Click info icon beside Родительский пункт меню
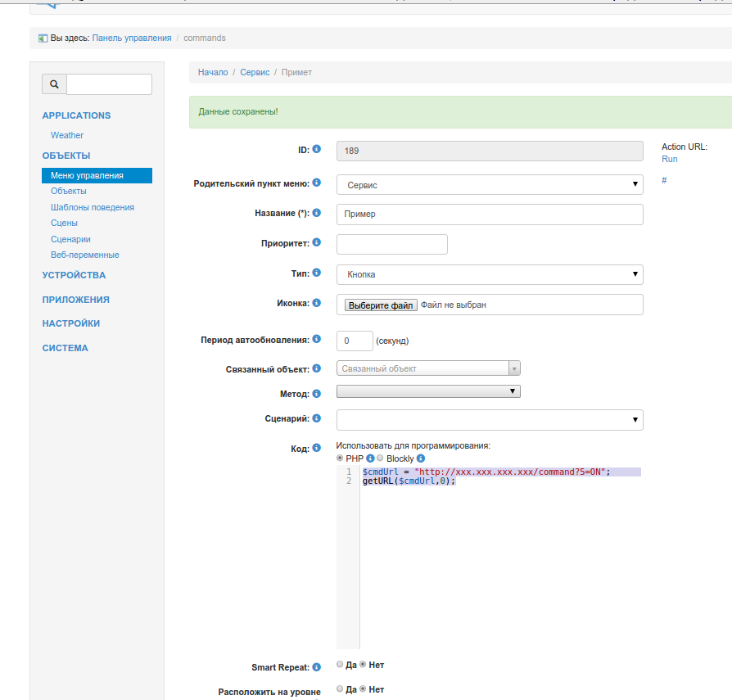The image size is (732, 700). click(317, 183)
